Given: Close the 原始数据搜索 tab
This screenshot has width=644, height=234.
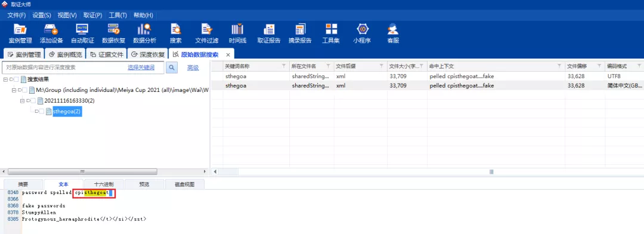Looking at the screenshot, I should (x=227, y=54).
